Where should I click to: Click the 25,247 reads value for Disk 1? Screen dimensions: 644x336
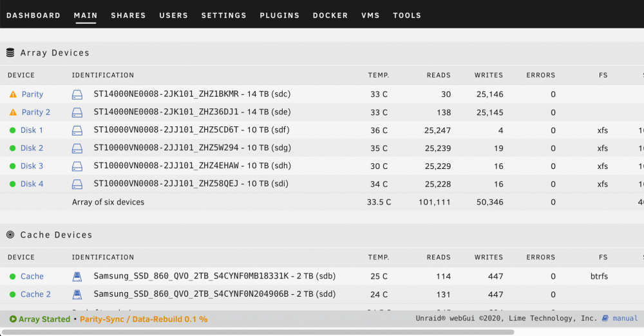[x=437, y=130]
